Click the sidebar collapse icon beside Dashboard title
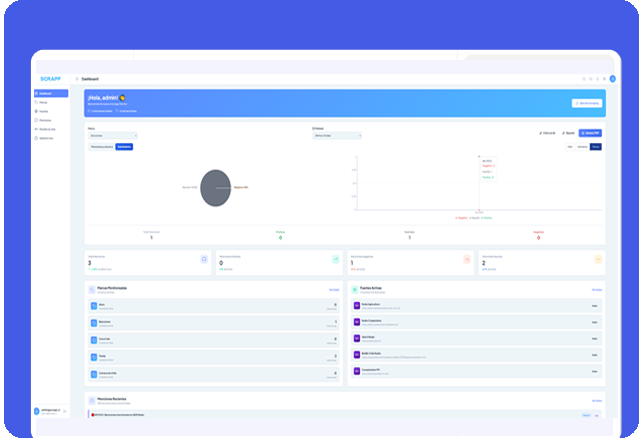Viewport: 643px width, 446px height. 77,78
